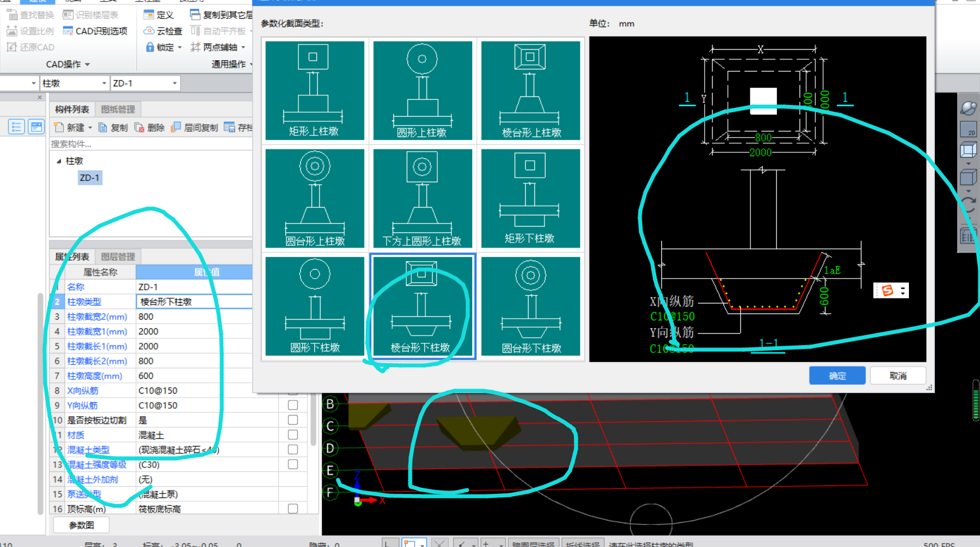Image resolution: width=980 pixels, height=547 pixels.
Task: Click the 参数图 button
Action: (x=81, y=525)
